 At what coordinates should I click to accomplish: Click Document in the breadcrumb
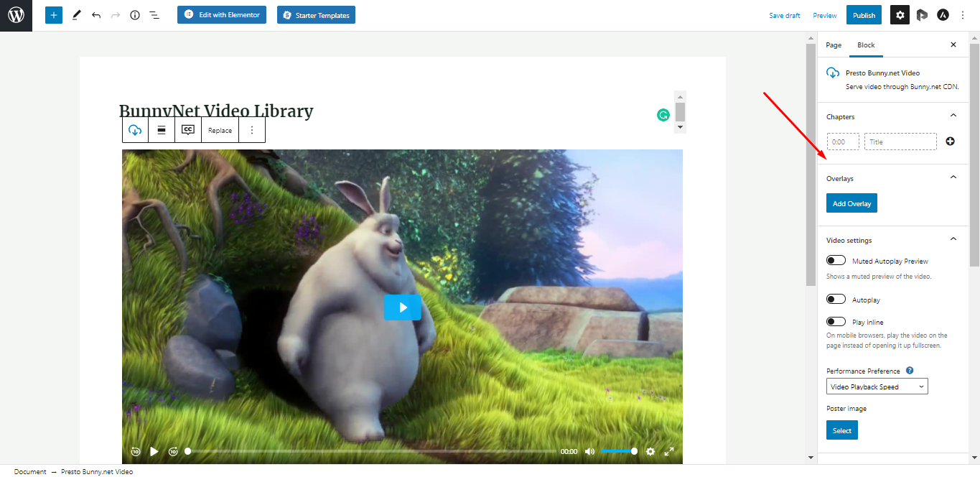30,472
